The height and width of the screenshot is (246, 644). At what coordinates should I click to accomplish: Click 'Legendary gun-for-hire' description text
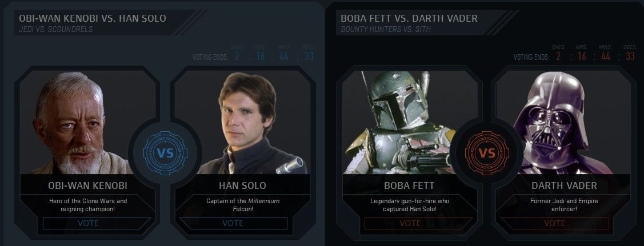410,205
